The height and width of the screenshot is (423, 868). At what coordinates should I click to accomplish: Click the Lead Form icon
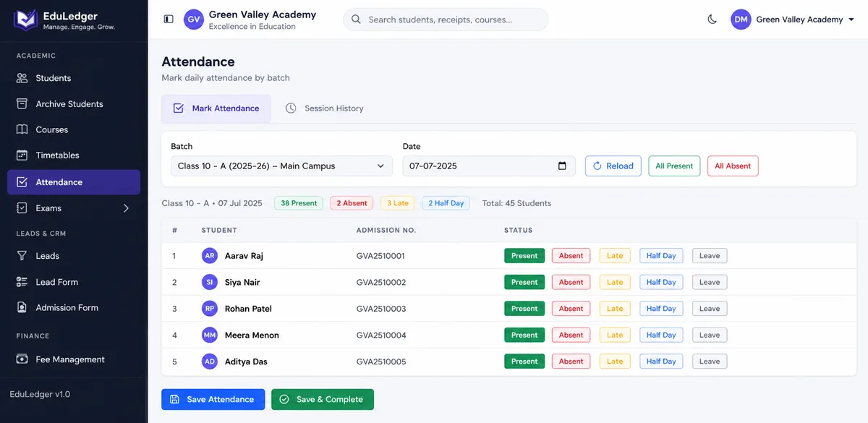click(22, 282)
